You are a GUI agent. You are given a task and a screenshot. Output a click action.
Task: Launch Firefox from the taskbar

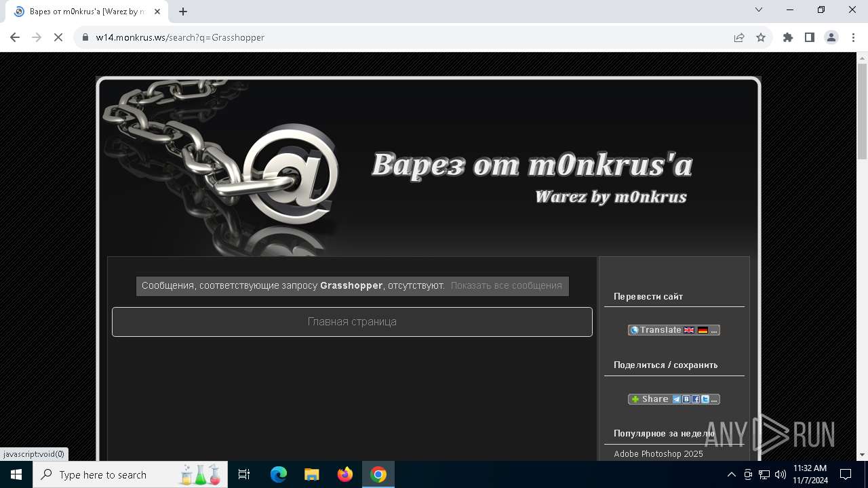[x=345, y=474]
